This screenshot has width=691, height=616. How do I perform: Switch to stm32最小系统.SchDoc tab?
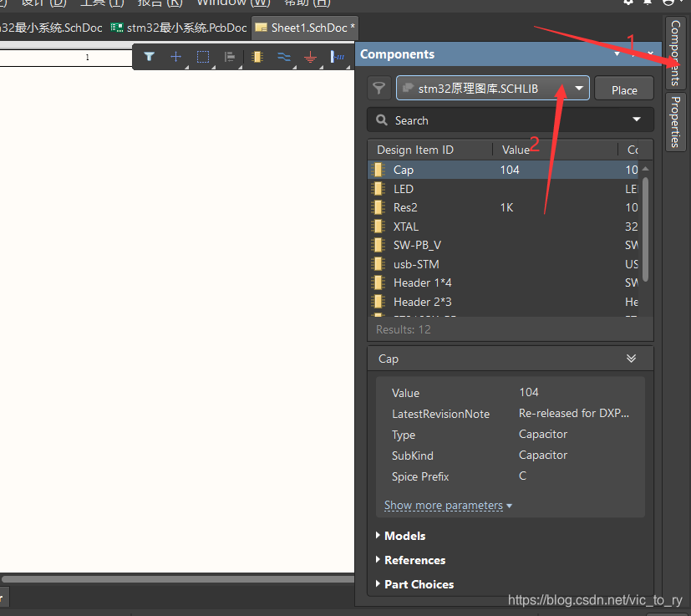(x=51, y=28)
